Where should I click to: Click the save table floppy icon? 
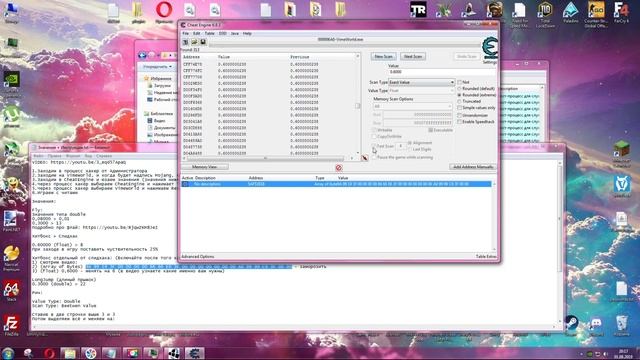click(203, 42)
